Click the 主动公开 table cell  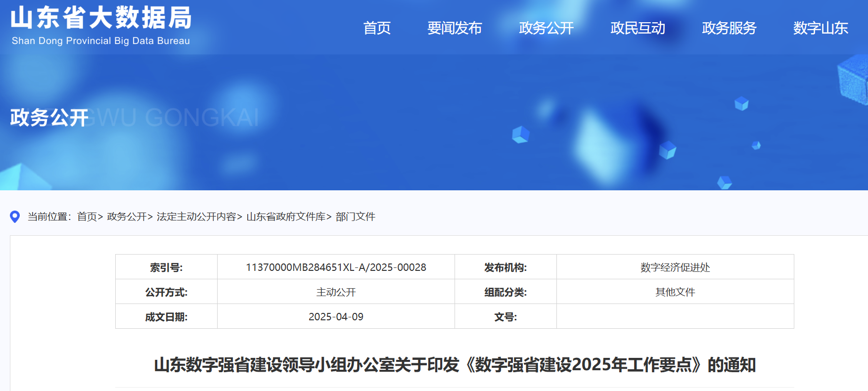pos(336,292)
